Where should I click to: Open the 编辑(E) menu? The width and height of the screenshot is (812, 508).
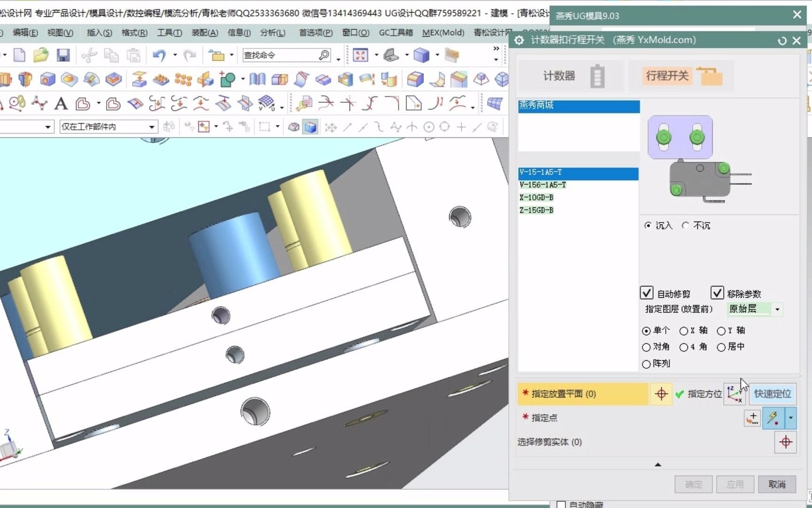(25, 32)
